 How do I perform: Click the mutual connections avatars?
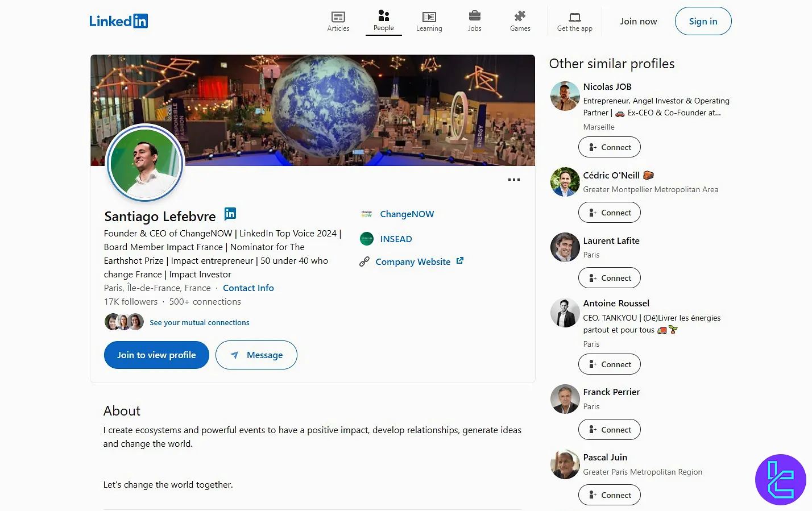point(124,322)
